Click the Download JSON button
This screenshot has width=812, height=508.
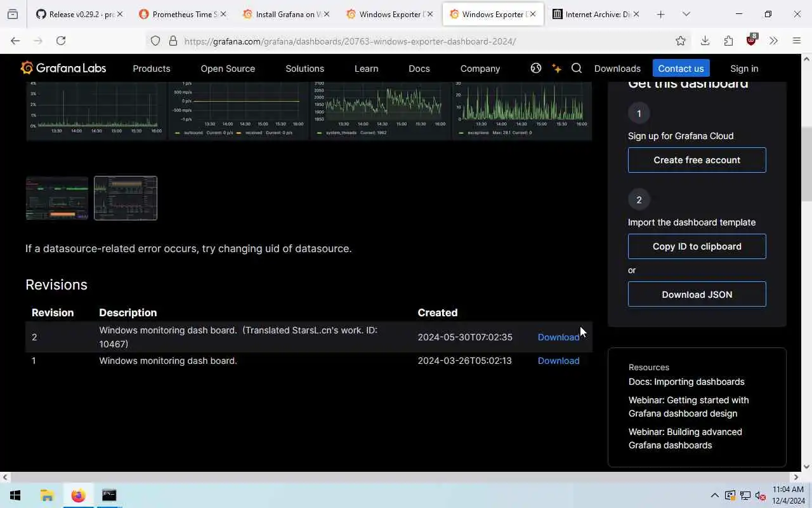(697, 295)
